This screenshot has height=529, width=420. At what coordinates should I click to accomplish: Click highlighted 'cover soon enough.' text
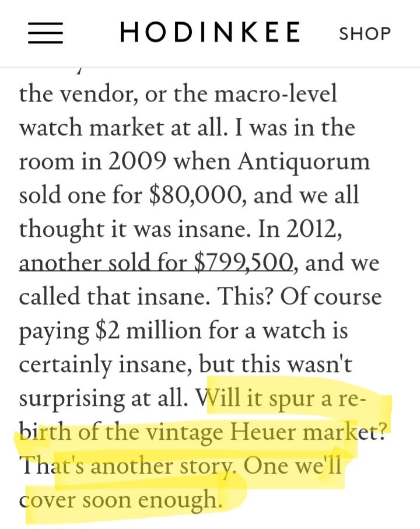[x=120, y=500]
